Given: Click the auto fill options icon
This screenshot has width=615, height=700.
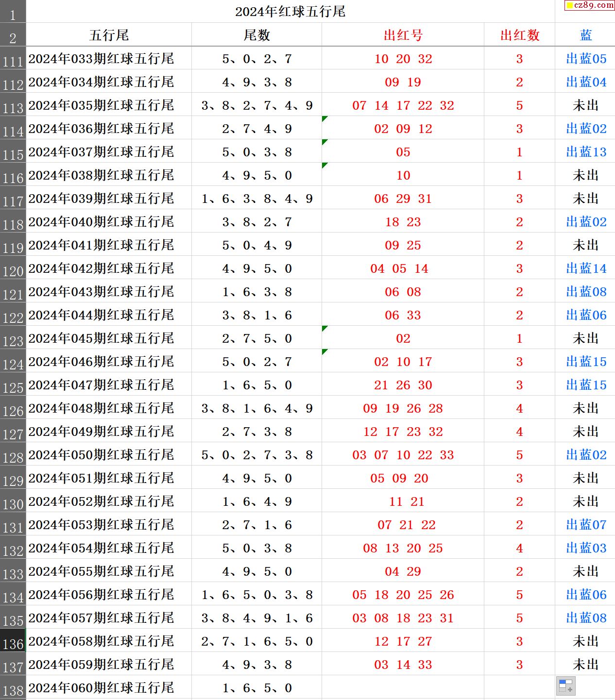Looking at the screenshot, I should click(565, 686).
